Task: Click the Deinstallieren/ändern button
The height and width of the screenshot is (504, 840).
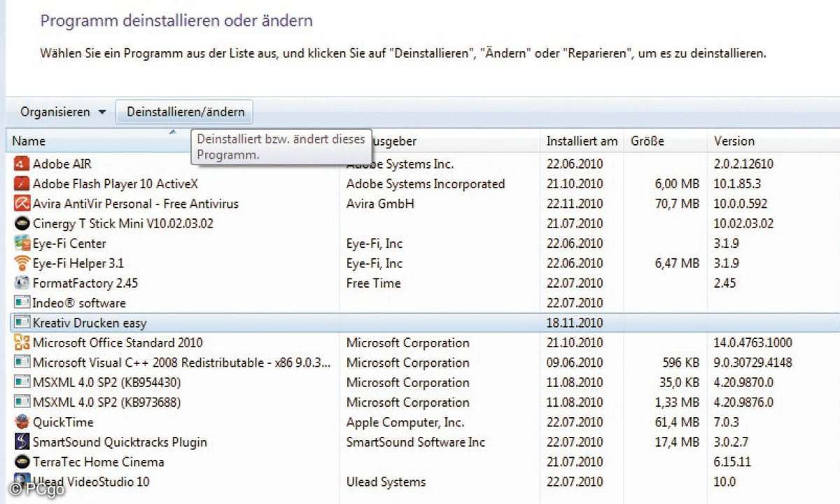Action: pos(185,112)
